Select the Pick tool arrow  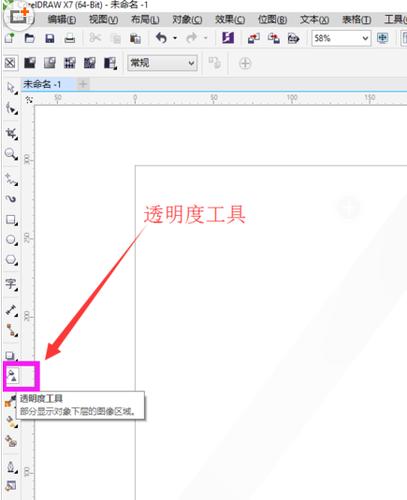pyautogui.click(x=11, y=88)
